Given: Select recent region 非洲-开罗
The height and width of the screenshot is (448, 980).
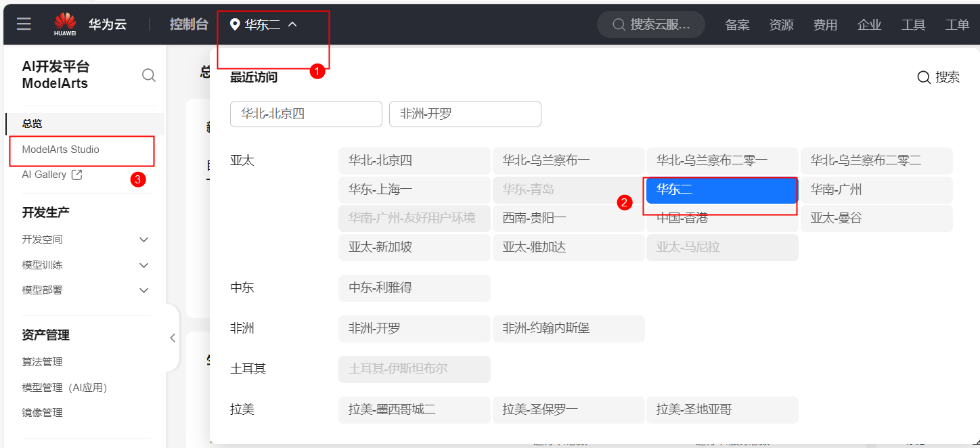Looking at the screenshot, I should point(465,114).
